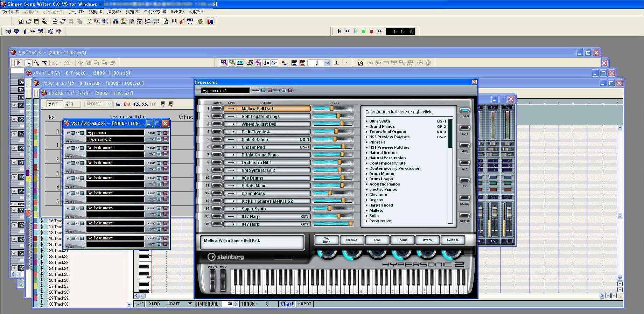Open the mixer faders icon in main toolbar

97,21
